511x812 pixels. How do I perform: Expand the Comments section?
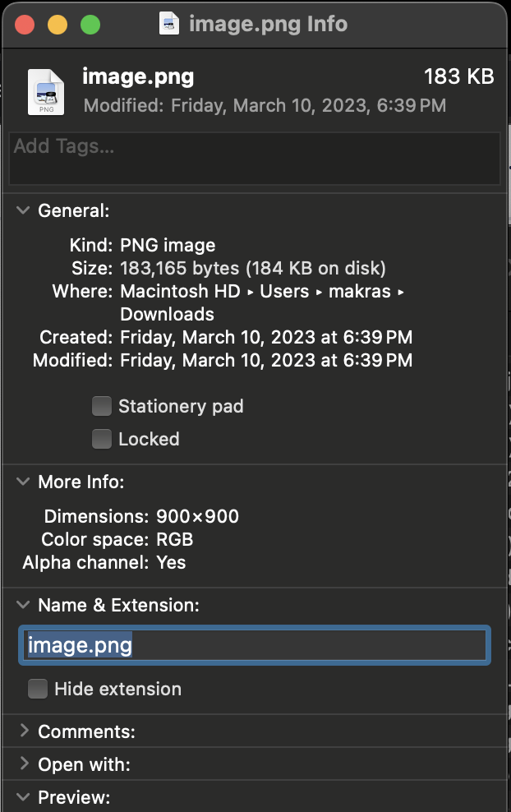click(23, 731)
